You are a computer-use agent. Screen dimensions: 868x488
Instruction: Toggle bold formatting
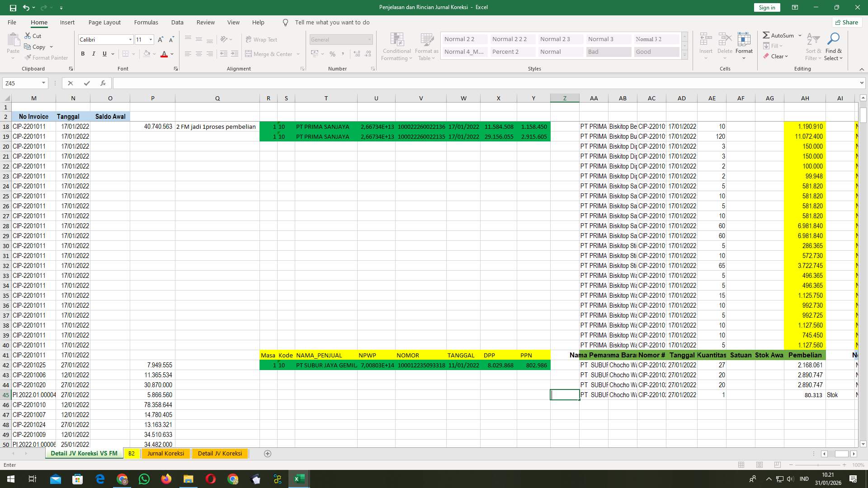click(x=83, y=54)
